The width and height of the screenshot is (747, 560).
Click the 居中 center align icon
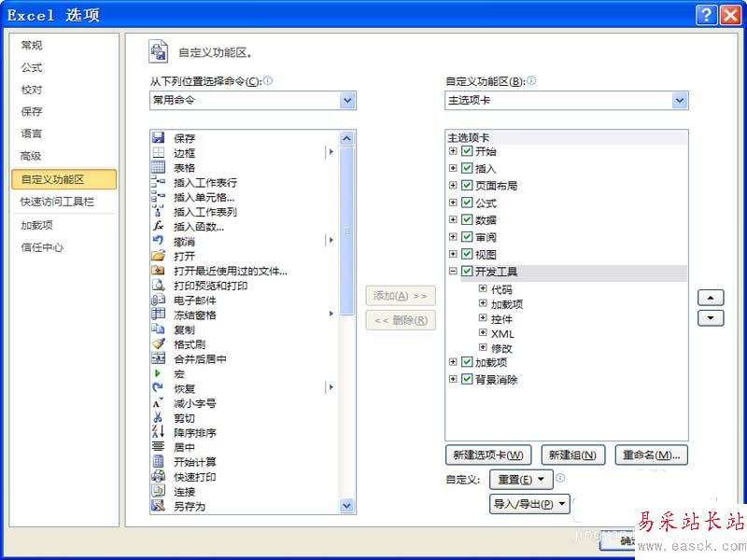[x=158, y=447]
